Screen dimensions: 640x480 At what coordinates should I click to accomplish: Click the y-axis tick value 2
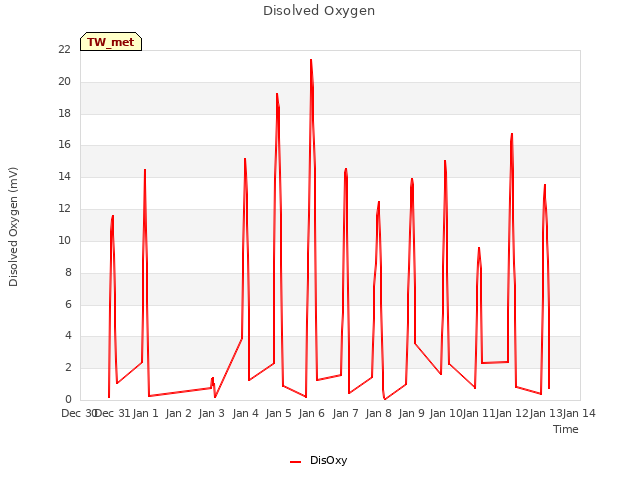(68, 367)
